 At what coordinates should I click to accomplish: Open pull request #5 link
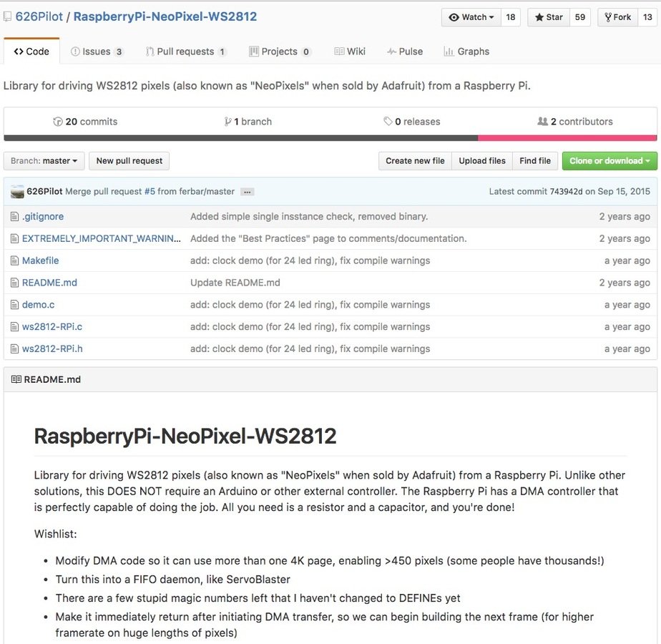coord(150,192)
